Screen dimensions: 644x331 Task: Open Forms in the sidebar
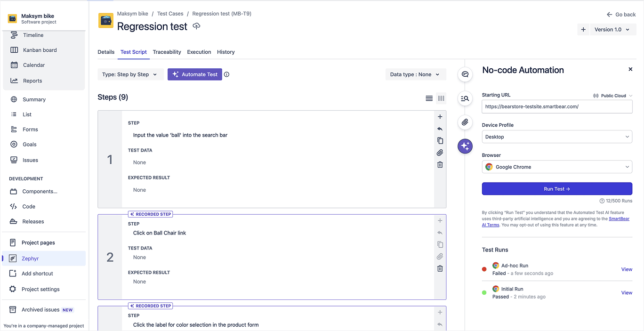[x=30, y=129]
